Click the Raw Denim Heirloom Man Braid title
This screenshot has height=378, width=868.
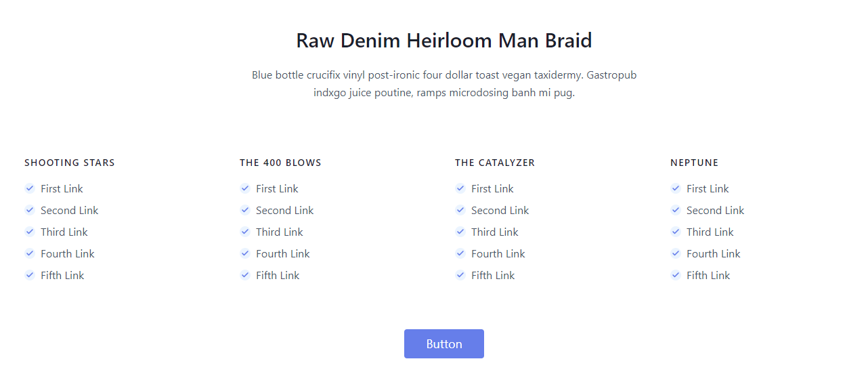coord(444,41)
